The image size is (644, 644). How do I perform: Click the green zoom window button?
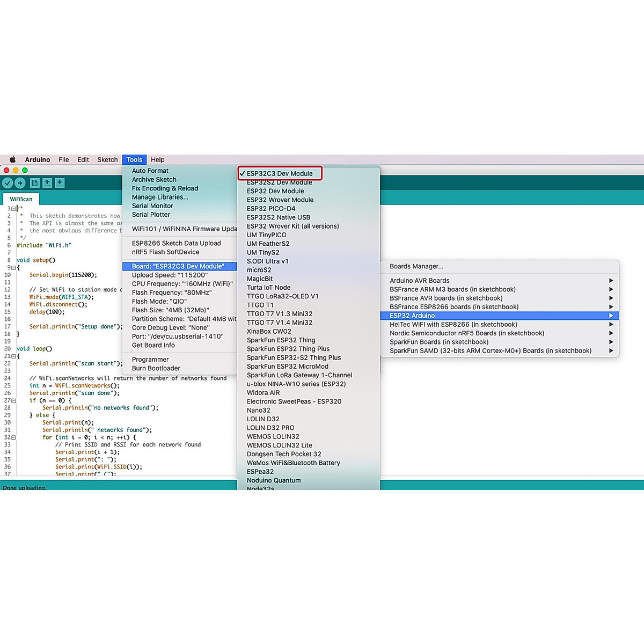pyautogui.click(x=25, y=170)
